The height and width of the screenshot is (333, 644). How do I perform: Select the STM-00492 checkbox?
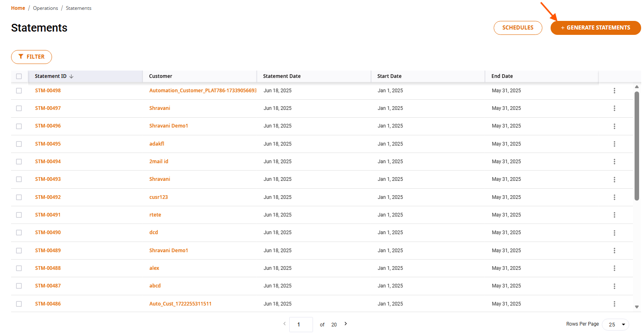pos(19,197)
